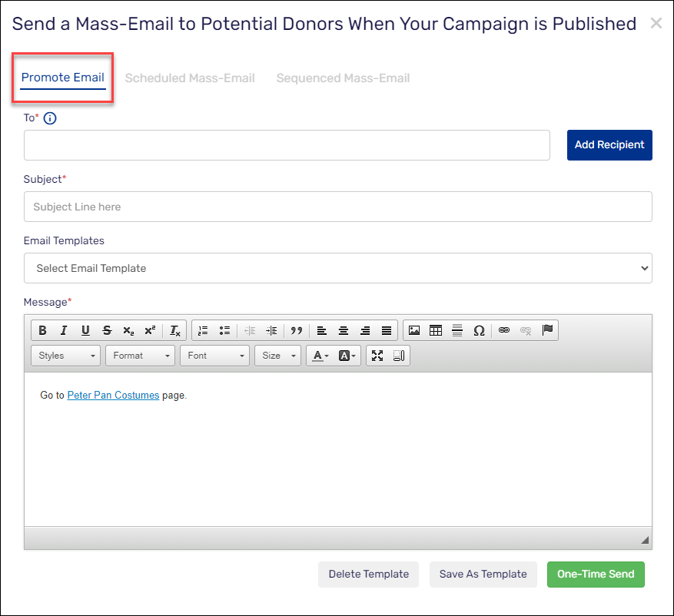Expand the Font dropdown
The width and height of the screenshot is (674, 616).
click(214, 356)
